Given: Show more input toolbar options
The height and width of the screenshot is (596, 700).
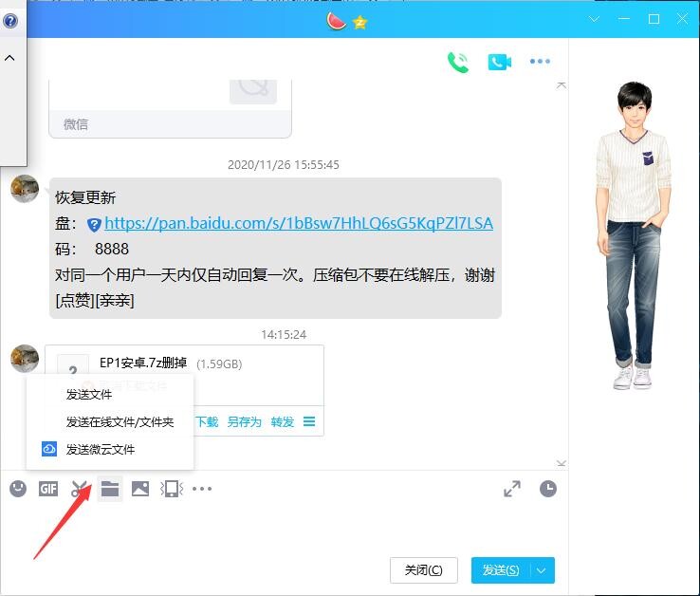Looking at the screenshot, I should 202,489.
